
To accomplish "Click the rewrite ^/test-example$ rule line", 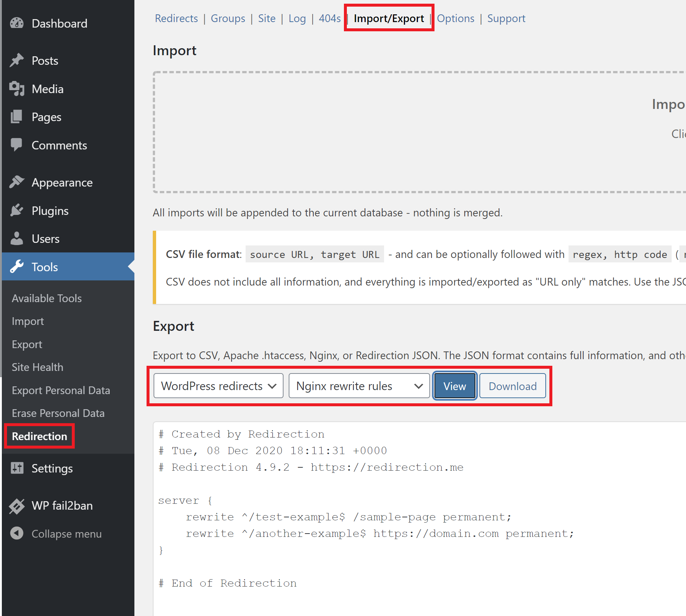I will point(349,517).
